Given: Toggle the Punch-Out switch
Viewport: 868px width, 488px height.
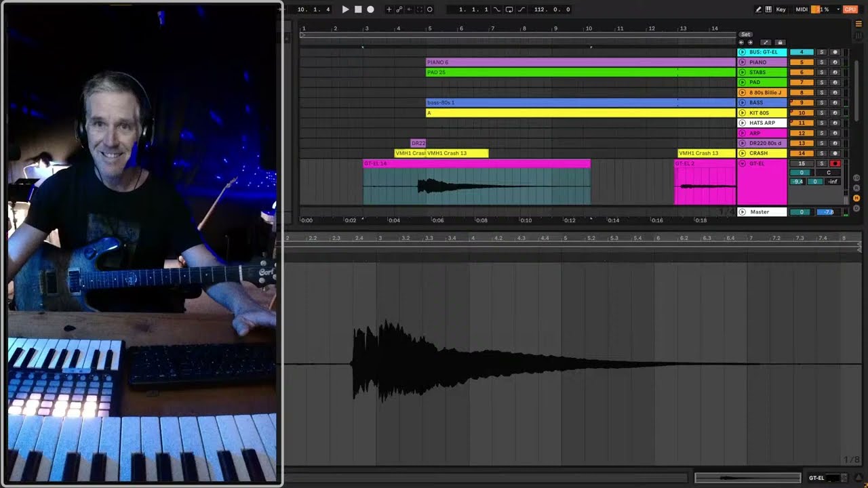Looking at the screenshot, I should tap(521, 9).
